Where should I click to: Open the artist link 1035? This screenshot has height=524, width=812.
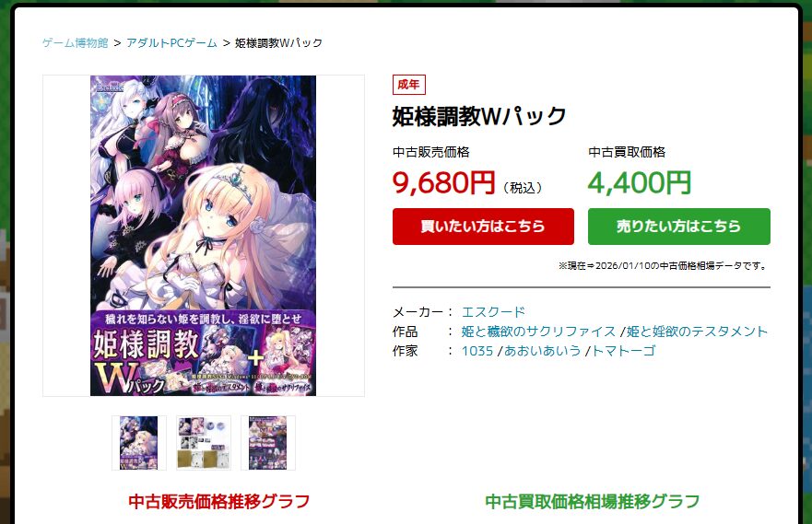coord(477,351)
